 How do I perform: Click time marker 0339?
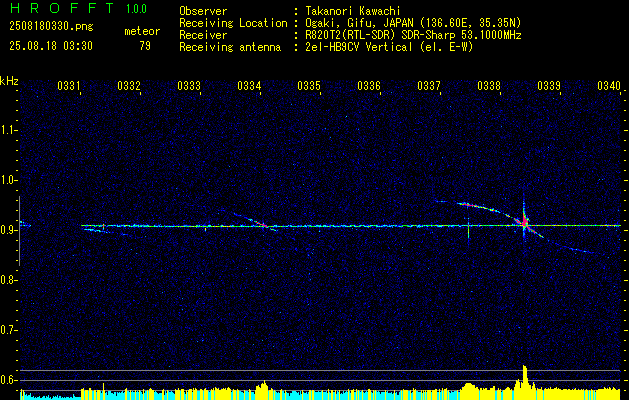coord(549,85)
